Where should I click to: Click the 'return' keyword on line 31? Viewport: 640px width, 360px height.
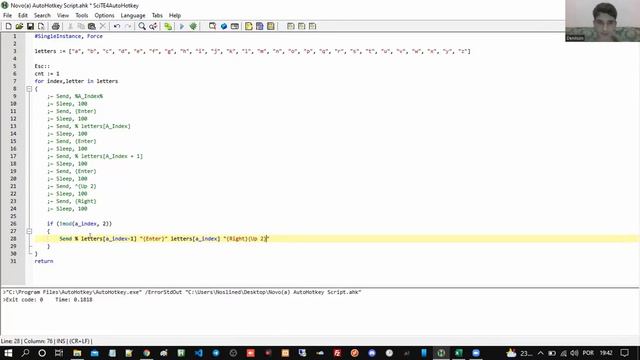pyautogui.click(x=44, y=261)
